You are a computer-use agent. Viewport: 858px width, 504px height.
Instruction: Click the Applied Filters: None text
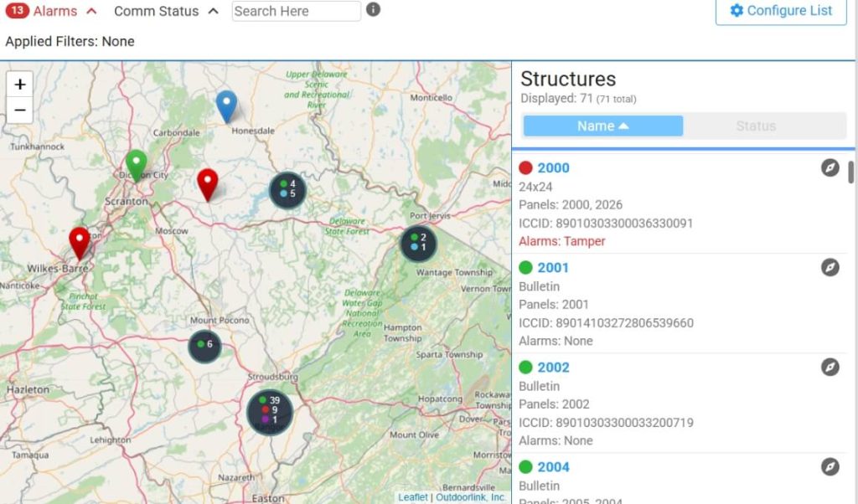[x=70, y=42]
